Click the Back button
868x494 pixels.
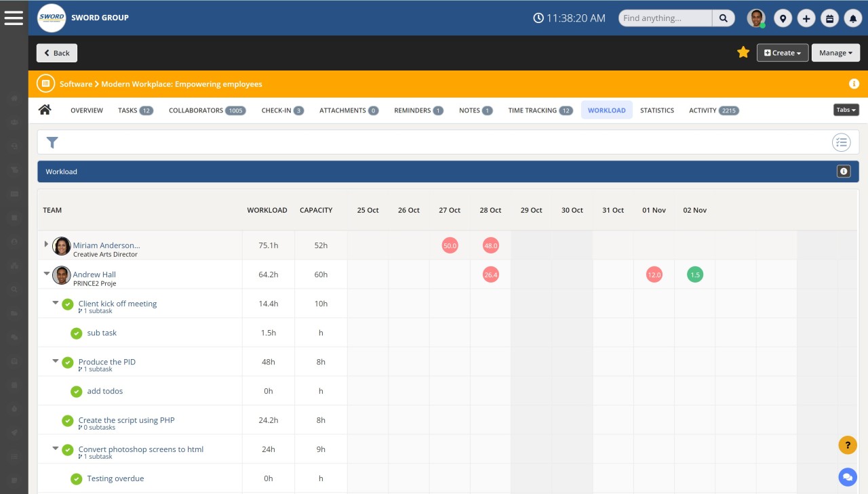click(56, 52)
